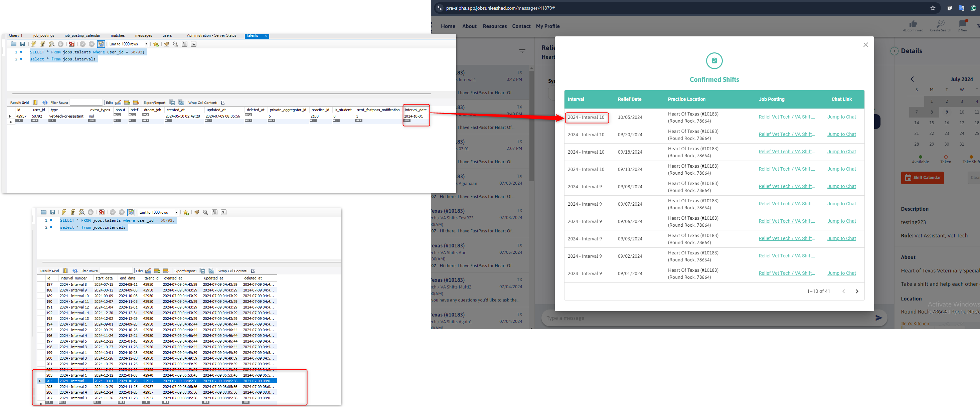Viewport: 980px width, 407px height.
Task: Toggle word wrap in talents tab toolbar
Action: pyautogui.click(x=193, y=44)
